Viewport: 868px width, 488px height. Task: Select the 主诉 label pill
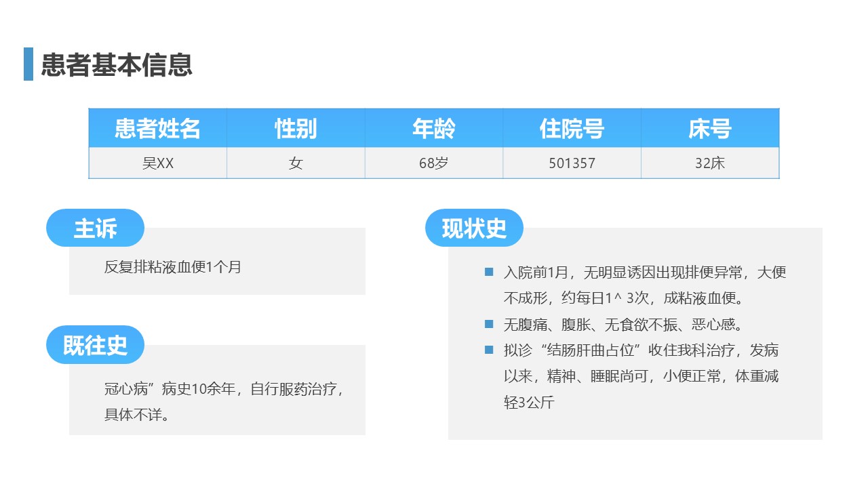(x=95, y=228)
